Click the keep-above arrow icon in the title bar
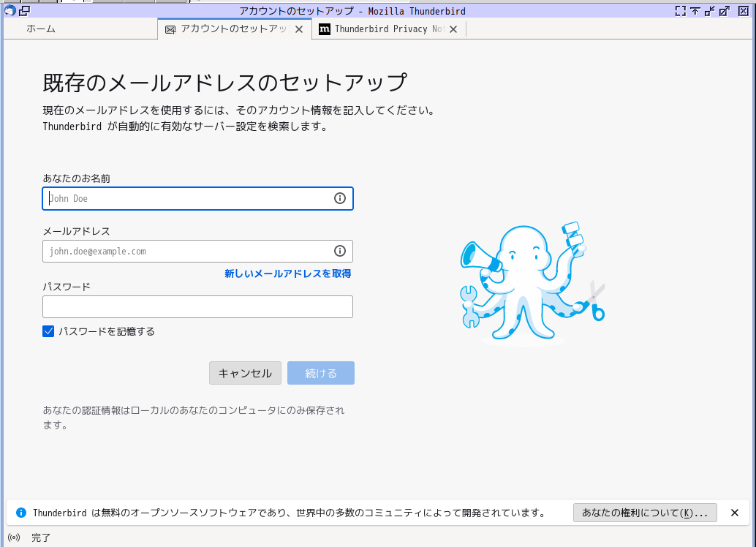This screenshot has width=756, height=547. [x=695, y=11]
